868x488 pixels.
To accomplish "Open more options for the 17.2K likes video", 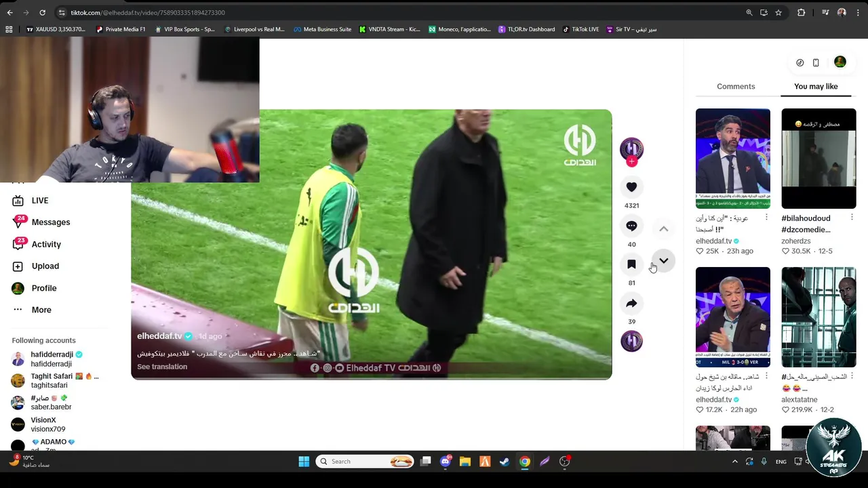I will 766,376.
